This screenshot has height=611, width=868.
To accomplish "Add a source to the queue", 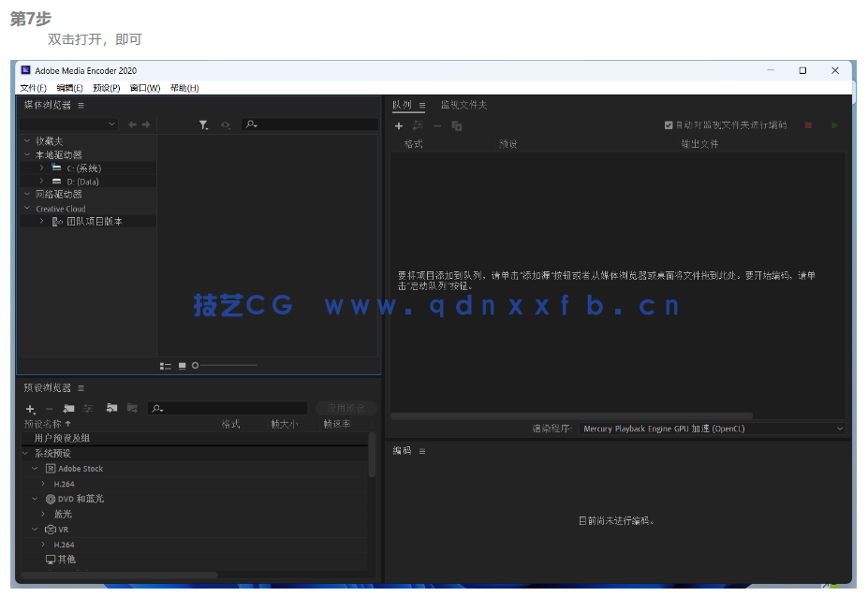I will pyautogui.click(x=398, y=125).
